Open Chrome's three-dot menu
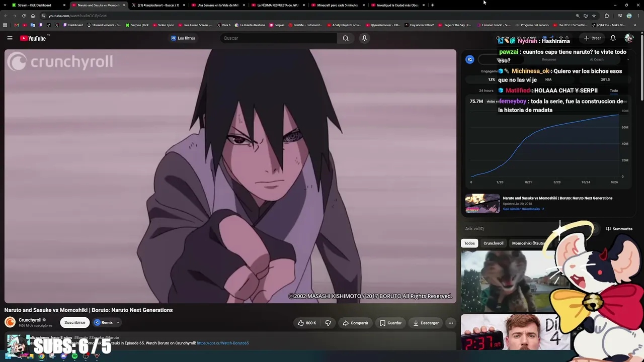The height and width of the screenshot is (362, 644). tap(638, 16)
